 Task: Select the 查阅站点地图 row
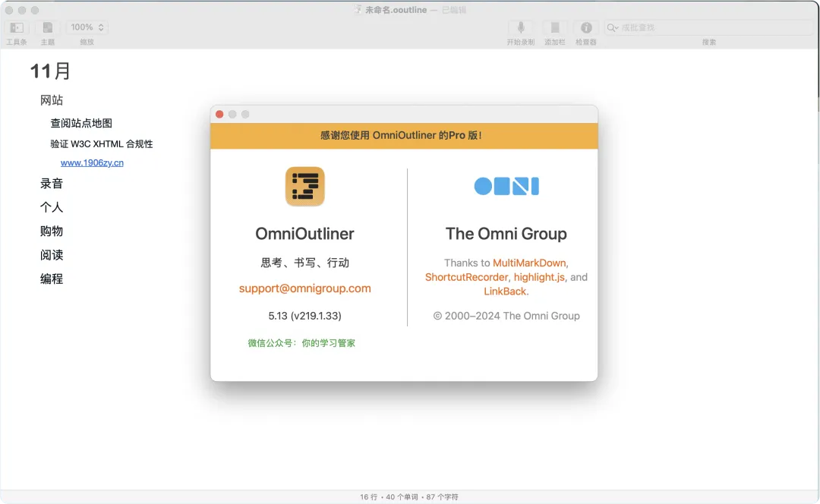point(81,123)
